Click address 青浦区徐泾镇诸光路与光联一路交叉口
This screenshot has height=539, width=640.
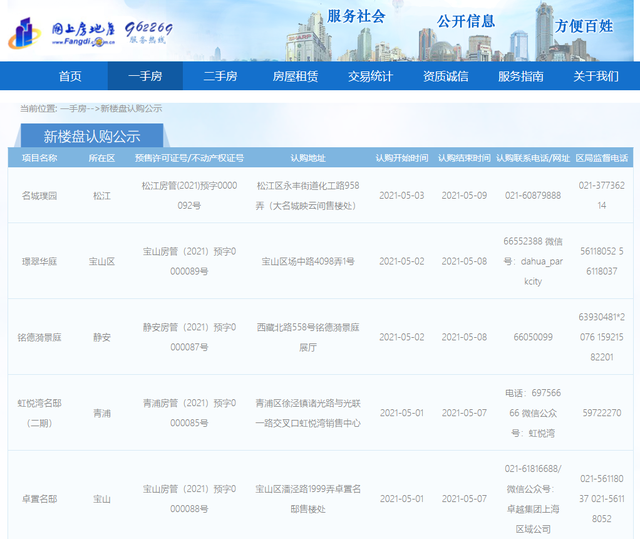pos(308,413)
